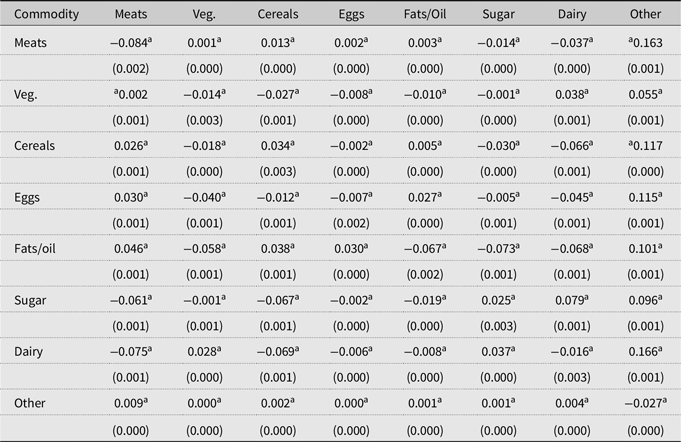
Task: Click the 0.055 value in Veg. row
Action: (x=644, y=94)
